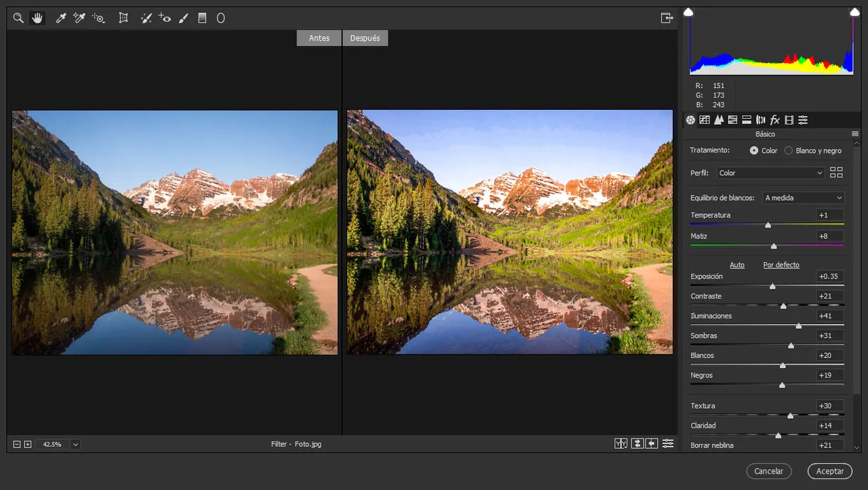Select the Targeted Adjustment tool
The image size is (868, 490).
pyautogui.click(x=99, y=18)
